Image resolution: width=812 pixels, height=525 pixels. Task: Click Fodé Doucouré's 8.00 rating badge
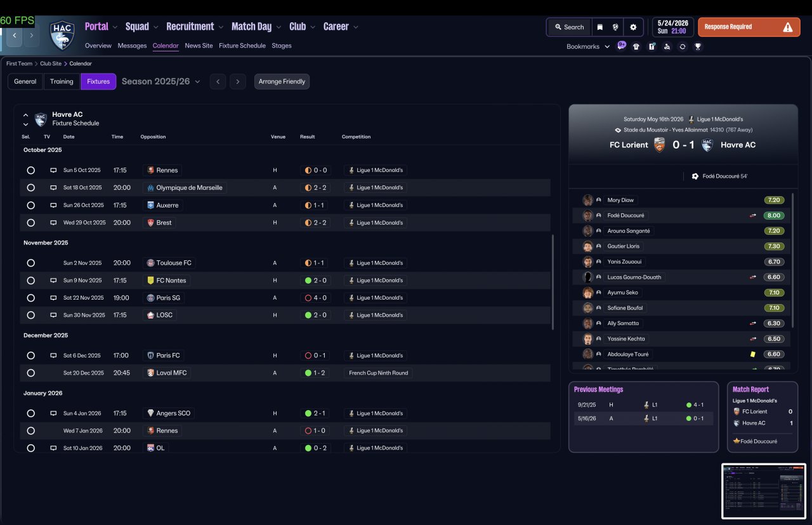(774, 216)
